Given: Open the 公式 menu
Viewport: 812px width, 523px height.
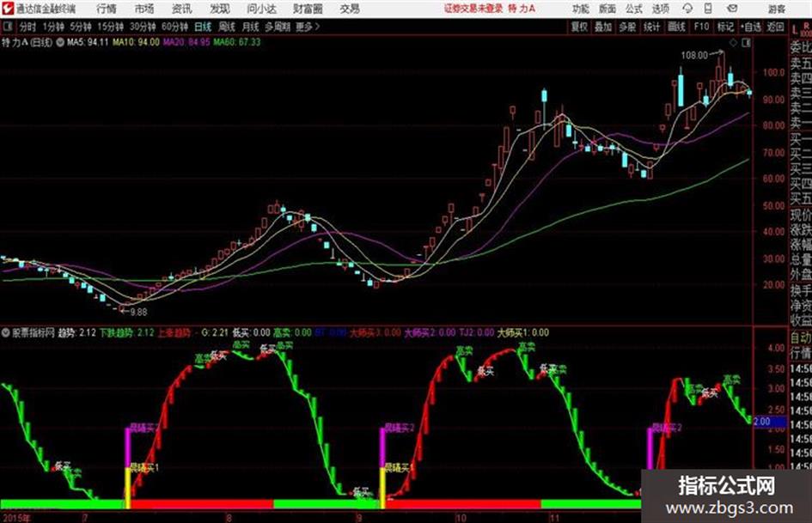Looking at the screenshot, I should 634,9.
